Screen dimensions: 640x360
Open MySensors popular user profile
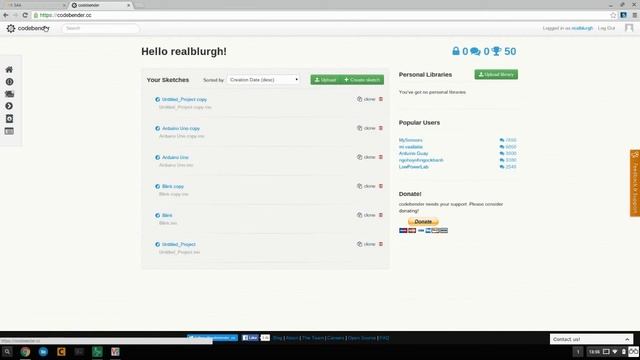[x=411, y=140]
